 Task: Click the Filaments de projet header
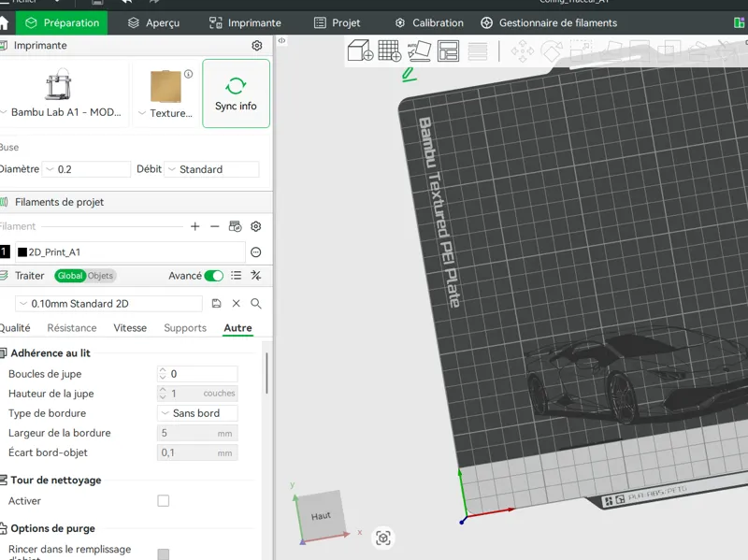coord(59,202)
